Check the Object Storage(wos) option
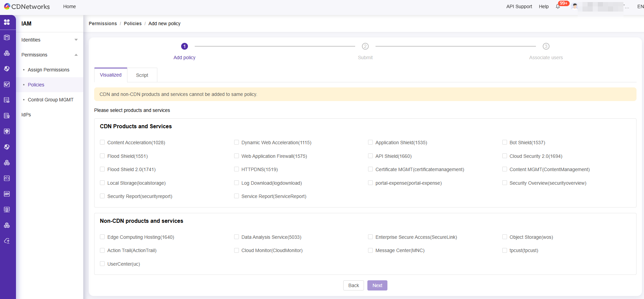The image size is (644, 299). coord(505,237)
